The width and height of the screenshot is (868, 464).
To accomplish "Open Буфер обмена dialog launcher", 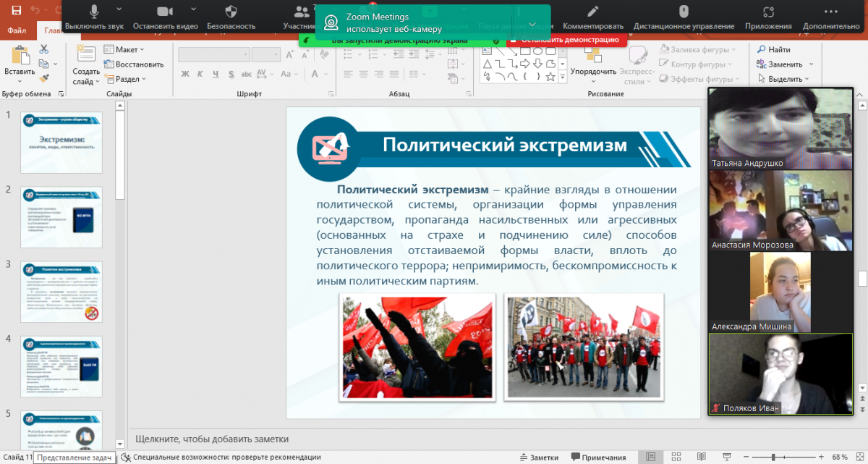I will [60, 94].
